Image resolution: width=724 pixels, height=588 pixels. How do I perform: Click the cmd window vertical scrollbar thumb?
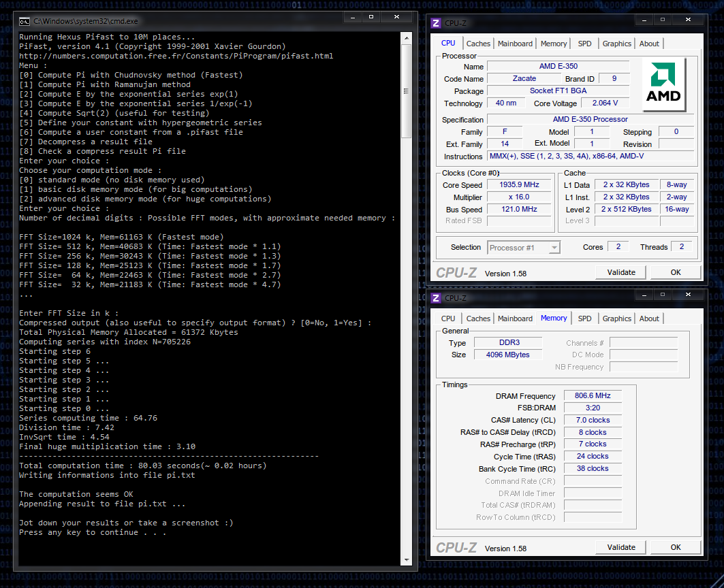click(x=407, y=91)
